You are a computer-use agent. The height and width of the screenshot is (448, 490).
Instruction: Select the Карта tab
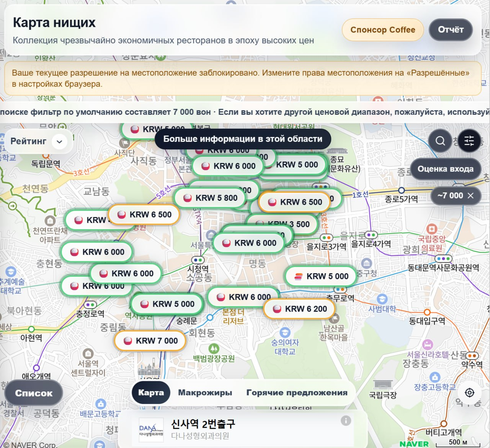point(151,393)
